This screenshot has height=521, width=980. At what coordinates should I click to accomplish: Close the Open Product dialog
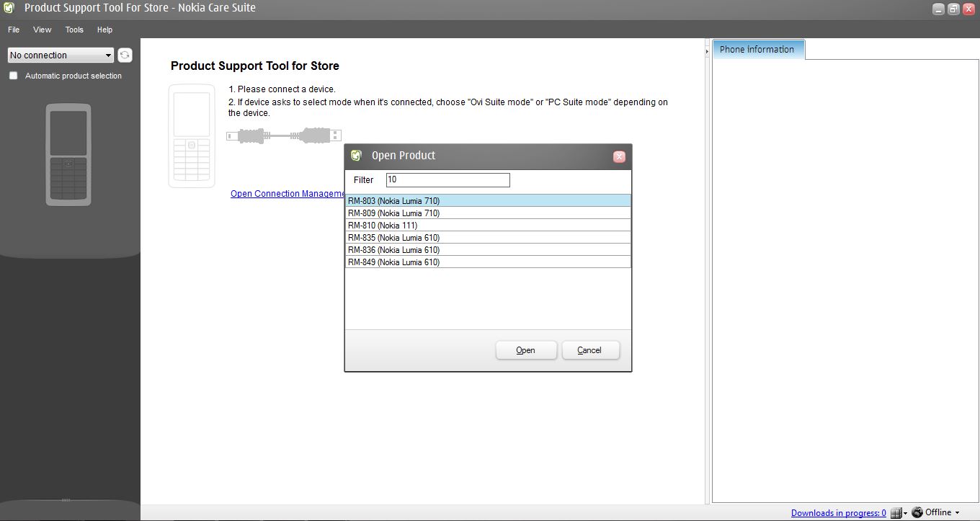click(619, 156)
